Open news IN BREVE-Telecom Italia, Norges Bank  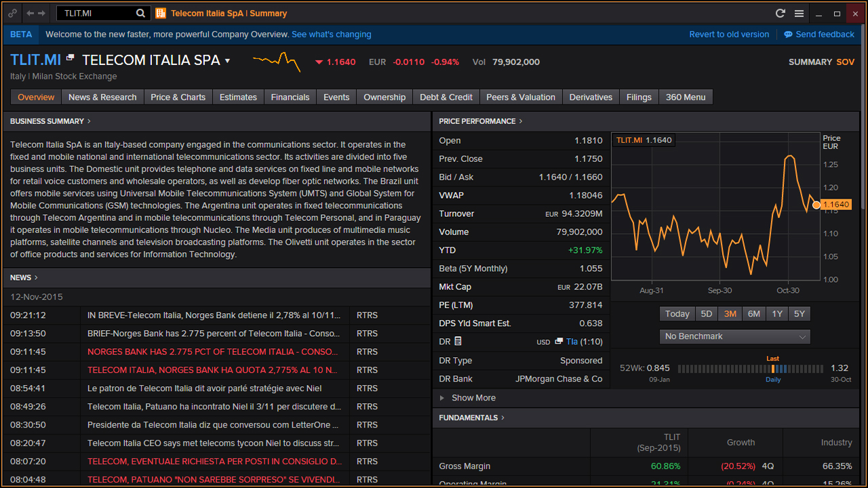pyautogui.click(x=214, y=315)
